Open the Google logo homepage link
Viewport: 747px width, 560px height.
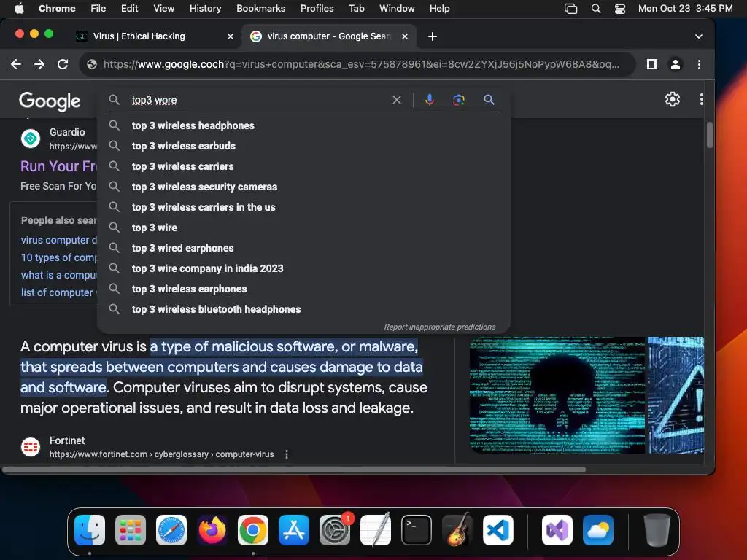[x=50, y=101]
